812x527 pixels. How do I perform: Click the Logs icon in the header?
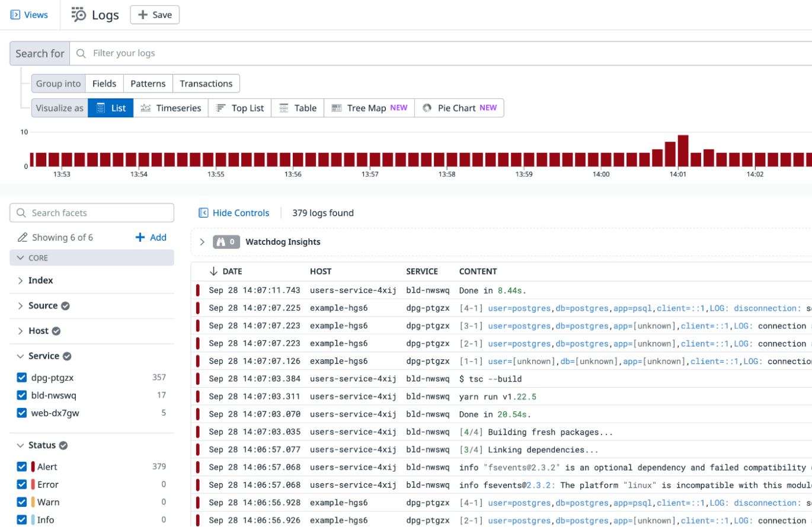click(78, 14)
